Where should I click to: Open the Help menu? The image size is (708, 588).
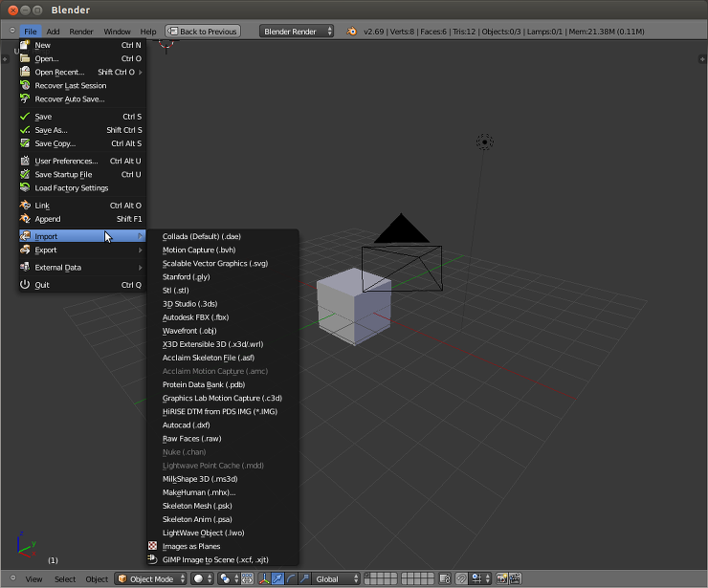148,32
